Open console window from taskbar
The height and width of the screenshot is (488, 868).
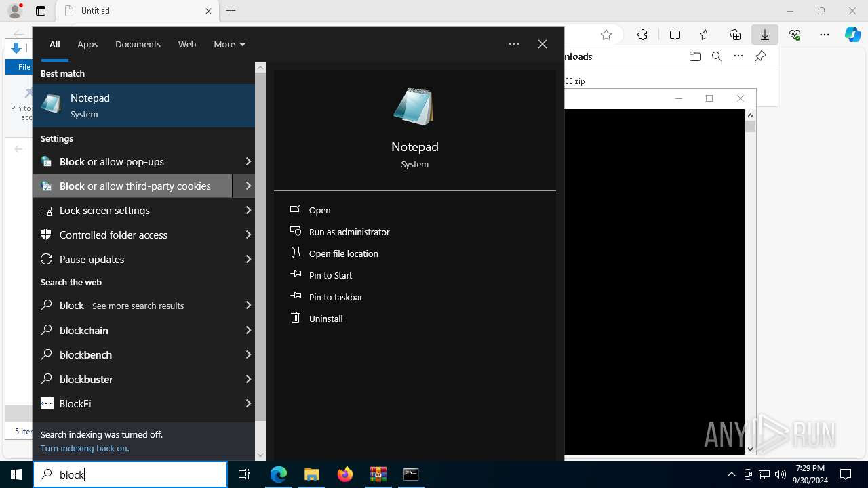(411, 474)
